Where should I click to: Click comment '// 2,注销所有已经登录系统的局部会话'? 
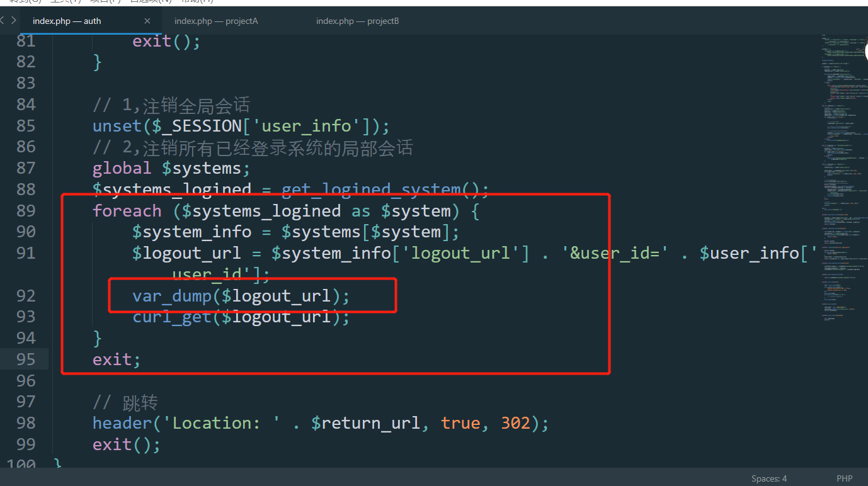coord(253,147)
